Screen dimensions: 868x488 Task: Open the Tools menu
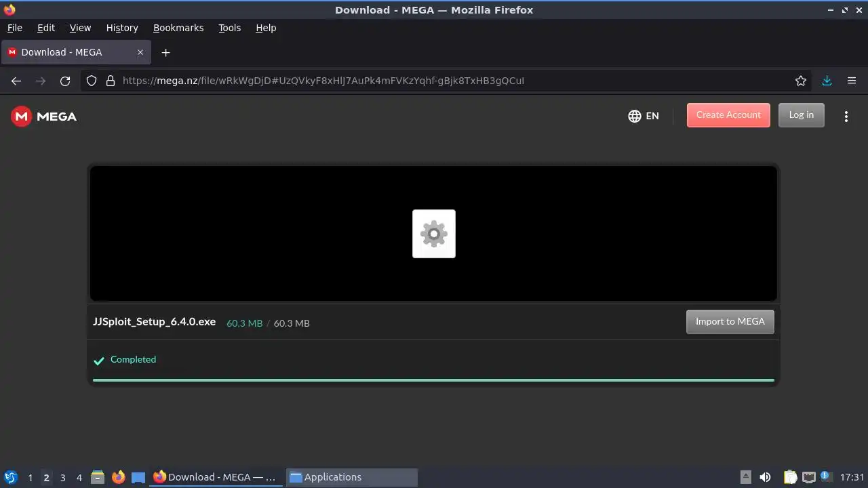[229, 28]
